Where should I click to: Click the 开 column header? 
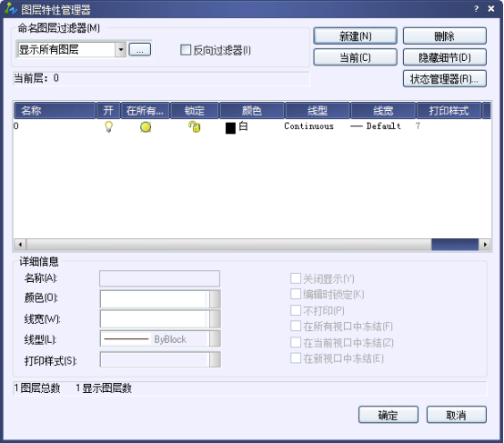[x=108, y=111]
